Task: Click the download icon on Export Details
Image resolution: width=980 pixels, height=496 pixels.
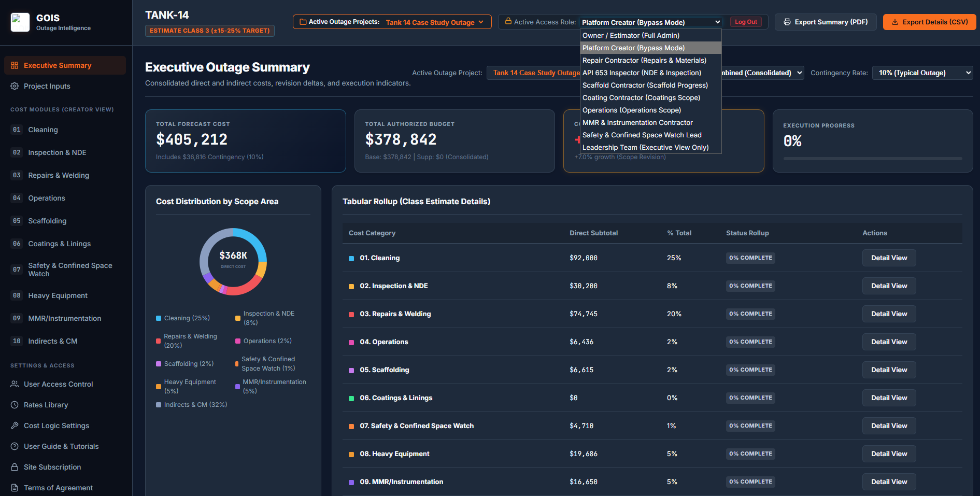Action: point(895,22)
